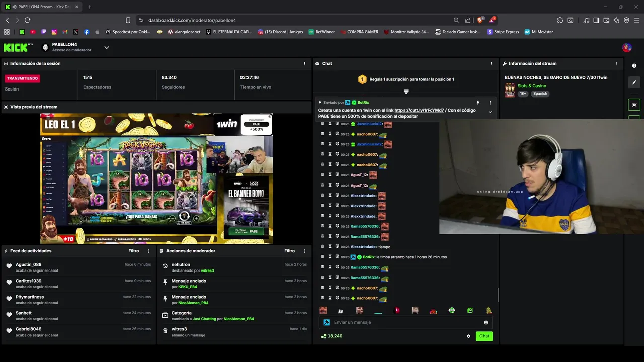Select Pitymartiness follow activity entry
This screenshot has width=644, height=362.
[x=78, y=300]
